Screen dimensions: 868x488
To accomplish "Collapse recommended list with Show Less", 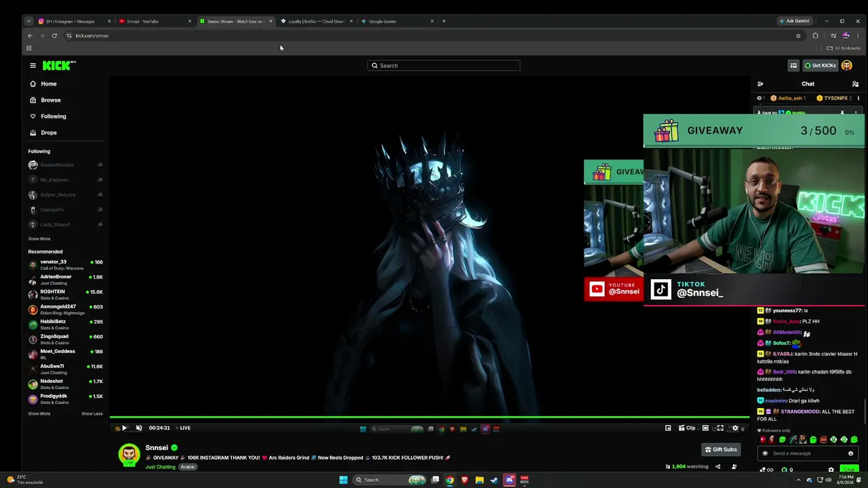I will [92, 413].
